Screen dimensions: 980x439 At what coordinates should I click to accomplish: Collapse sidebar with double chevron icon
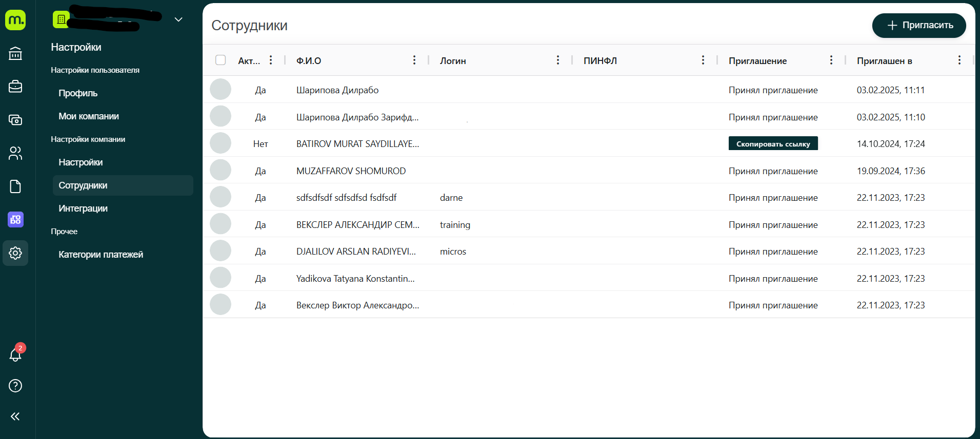15,416
